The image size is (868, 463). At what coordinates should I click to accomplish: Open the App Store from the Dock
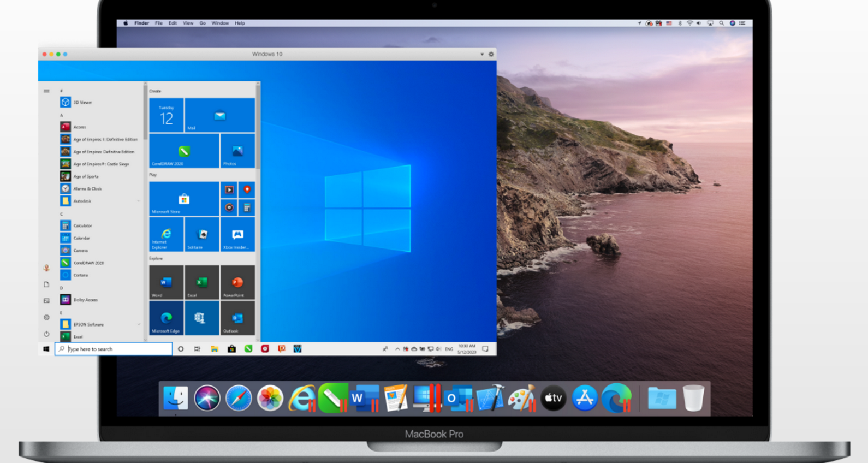click(585, 398)
